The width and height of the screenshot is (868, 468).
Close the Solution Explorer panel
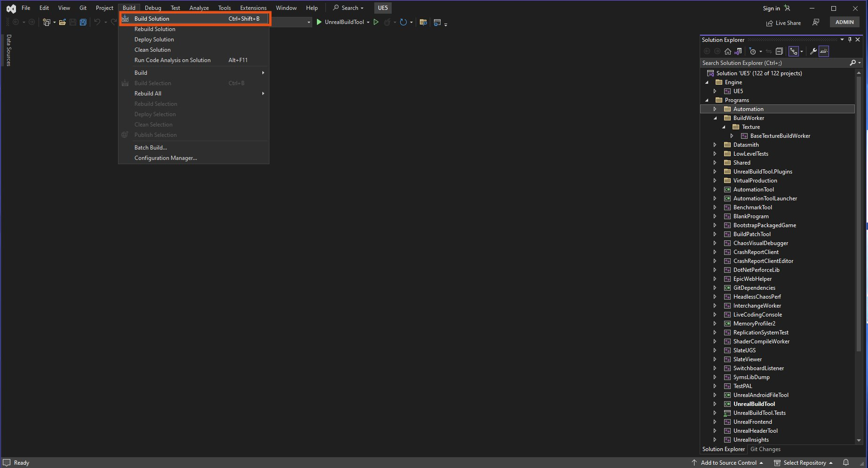(x=858, y=40)
